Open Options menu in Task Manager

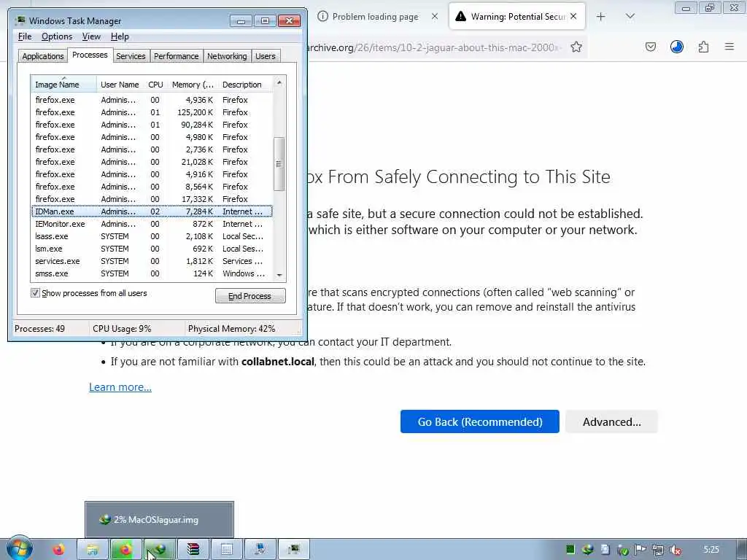click(57, 36)
